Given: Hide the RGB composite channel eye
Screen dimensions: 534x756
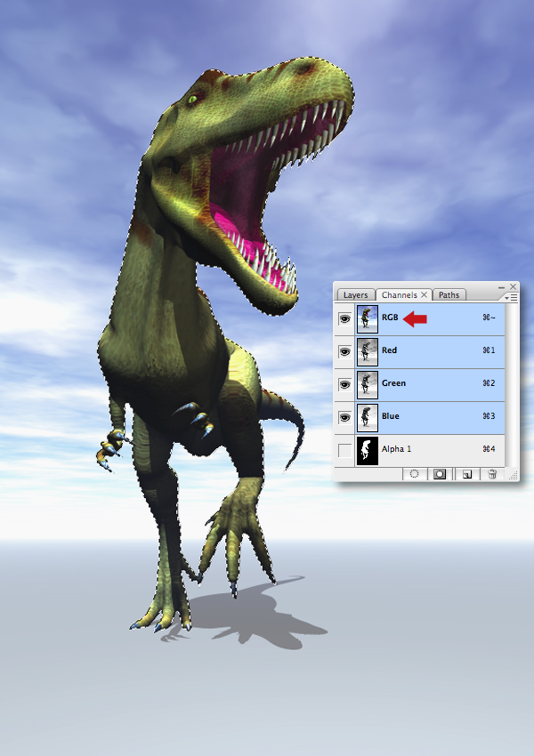Looking at the screenshot, I should (344, 318).
